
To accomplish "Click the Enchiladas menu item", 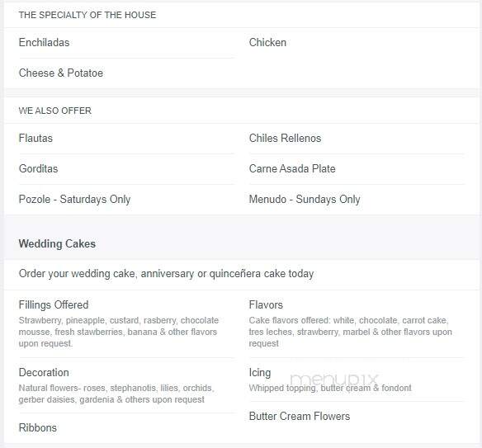I will point(44,42).
